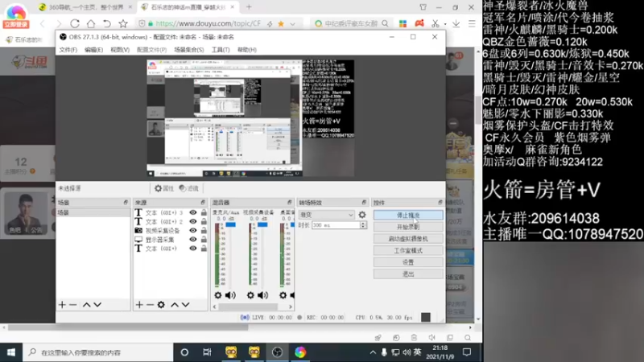Select the 场景 item in the scenes list
This screenshot has width=644, height=362.
coord(93,212)
